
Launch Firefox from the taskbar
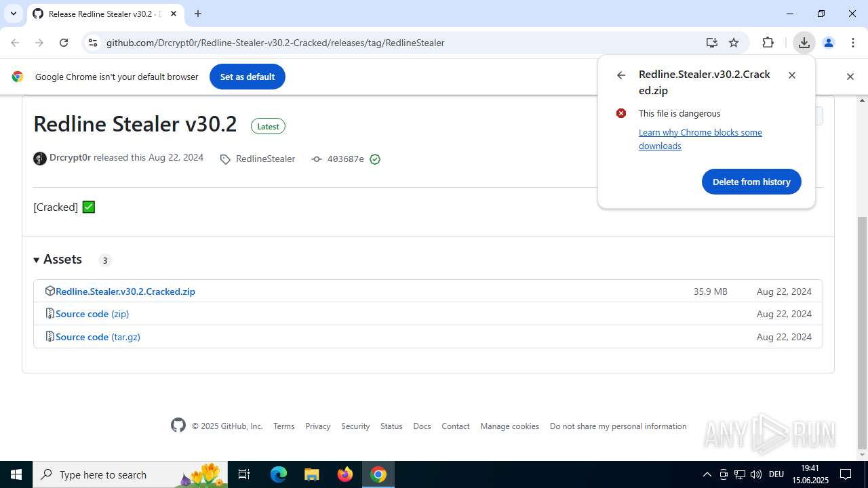point(344,474)
